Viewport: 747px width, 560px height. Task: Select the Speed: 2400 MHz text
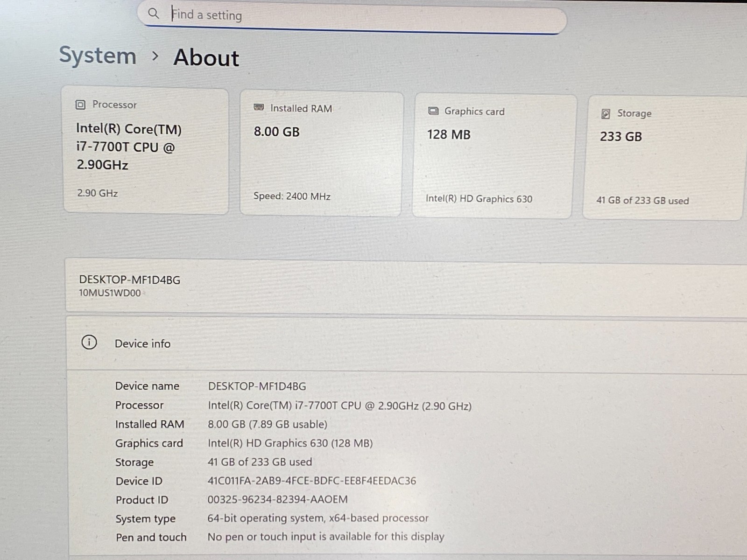pyautogui.click(x=292, y=196)
